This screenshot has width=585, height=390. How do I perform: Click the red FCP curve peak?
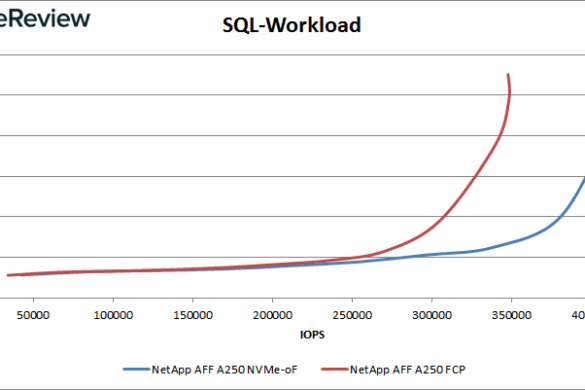pyautogui.click(x=508, y=76)
